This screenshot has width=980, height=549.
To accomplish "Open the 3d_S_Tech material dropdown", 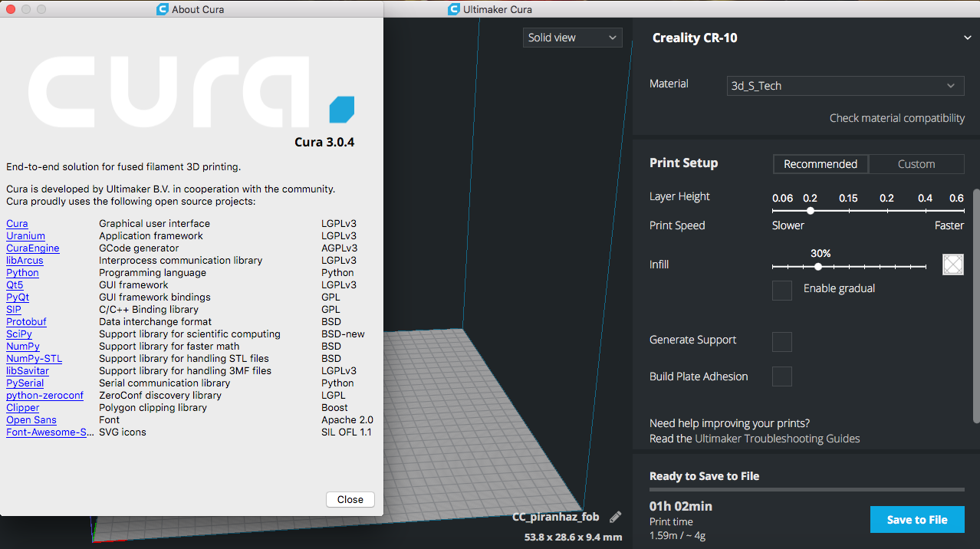I will 844,85.
